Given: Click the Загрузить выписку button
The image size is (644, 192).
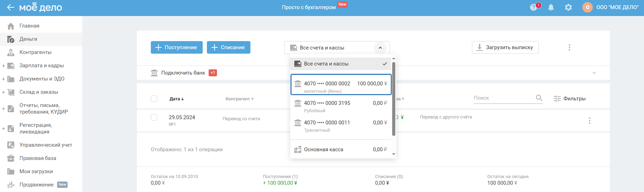Looking at the screenshot, I should click(x=505, y=47).
